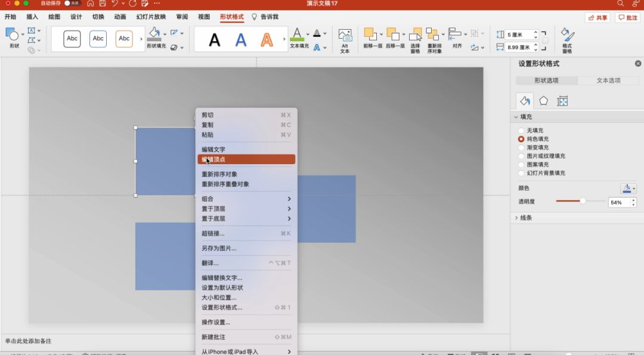Click the Shape Outline pen icon
The height and width of the screenshot is (355, 644).
coord(174,32)
